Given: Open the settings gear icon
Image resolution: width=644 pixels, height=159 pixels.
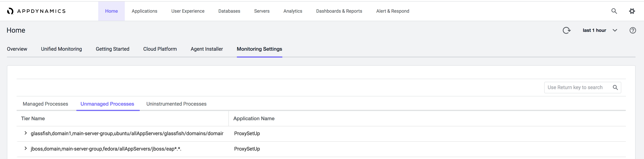Looking at the screenshot, I should point(632,11).
